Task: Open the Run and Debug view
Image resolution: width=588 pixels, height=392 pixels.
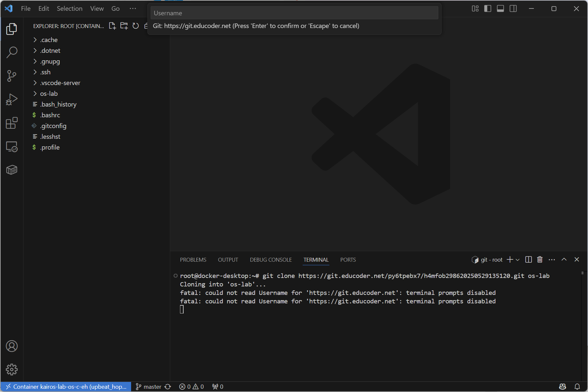Action: (12, 99)
